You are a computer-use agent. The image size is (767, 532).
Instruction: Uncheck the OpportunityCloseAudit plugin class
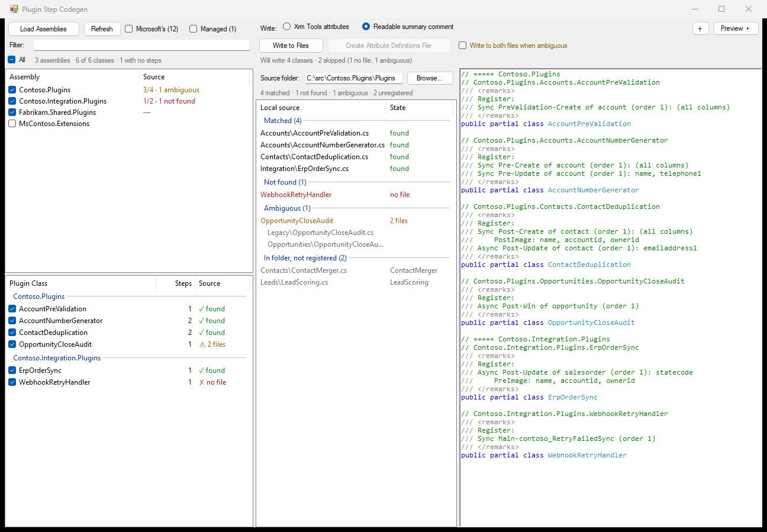pos(12,344)
